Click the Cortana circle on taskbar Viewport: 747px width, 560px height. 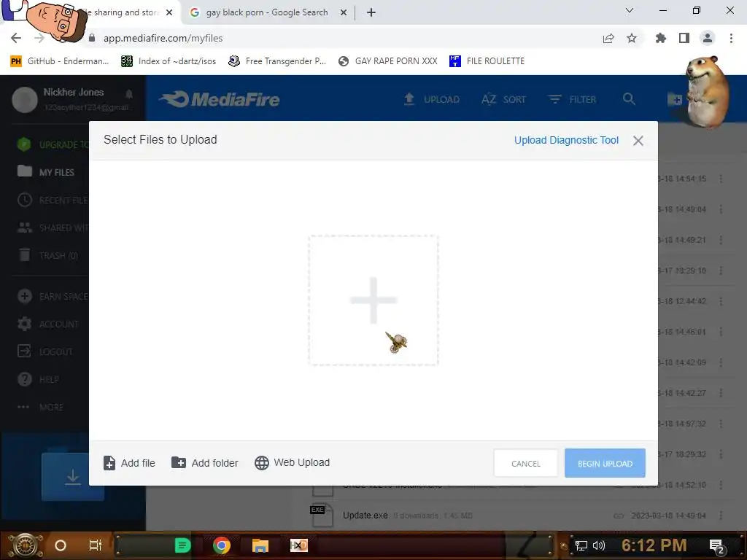pyautogui.click(x=61, y=545)
